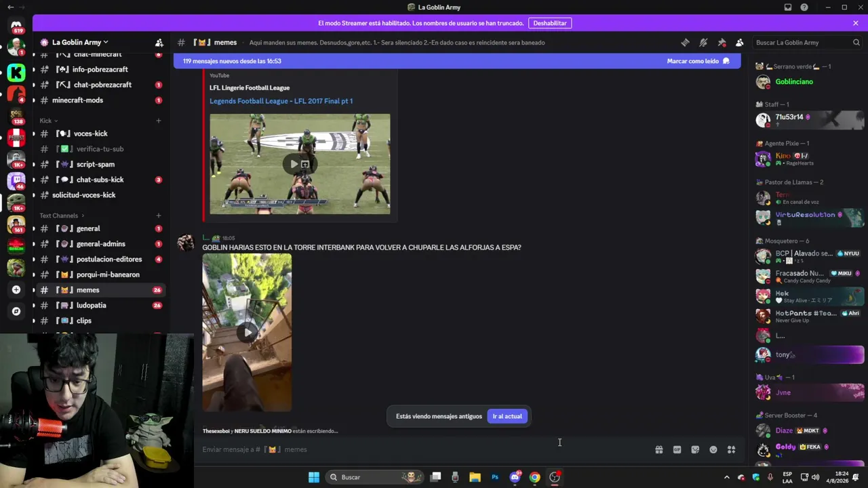Screen dimensions: 868x488
Task: Open volume control in system tray
Action: tap(815, 477)
